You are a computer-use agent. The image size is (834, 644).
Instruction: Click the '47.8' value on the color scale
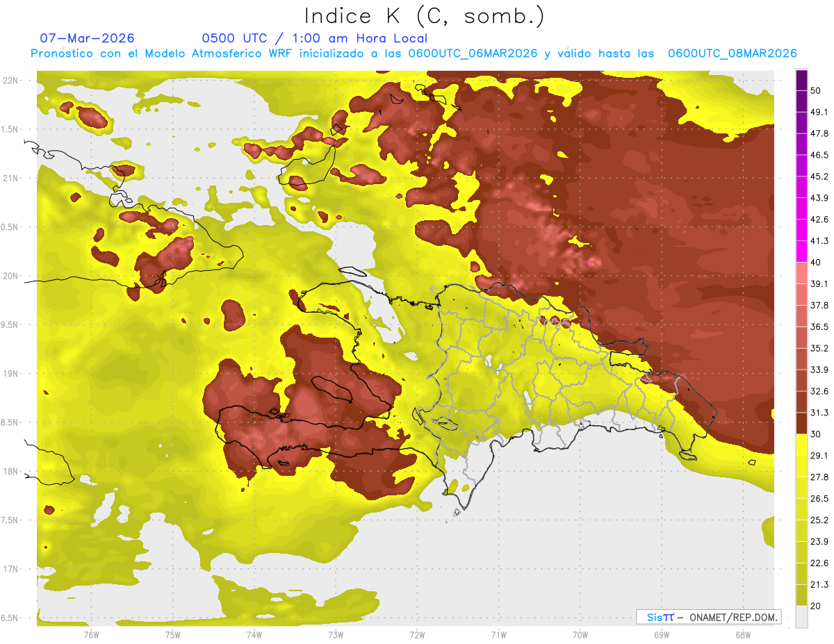tap(819, 133)
